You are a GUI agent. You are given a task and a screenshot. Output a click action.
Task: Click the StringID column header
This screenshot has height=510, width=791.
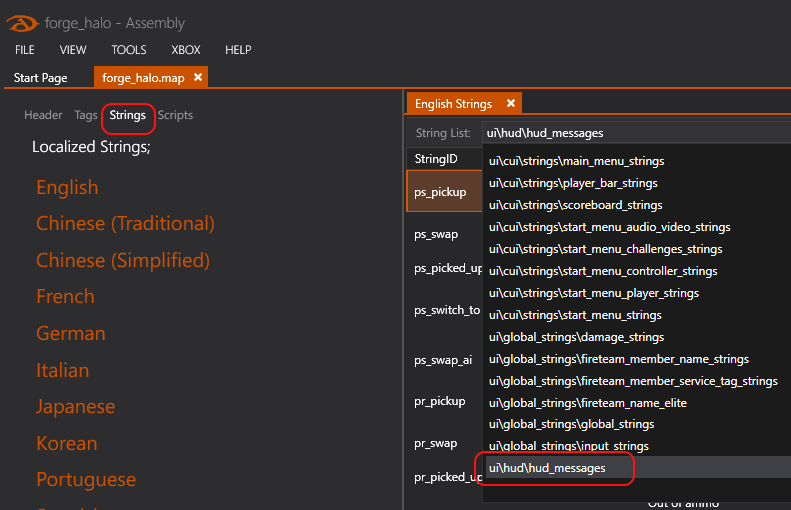click(x=436, y=159)
